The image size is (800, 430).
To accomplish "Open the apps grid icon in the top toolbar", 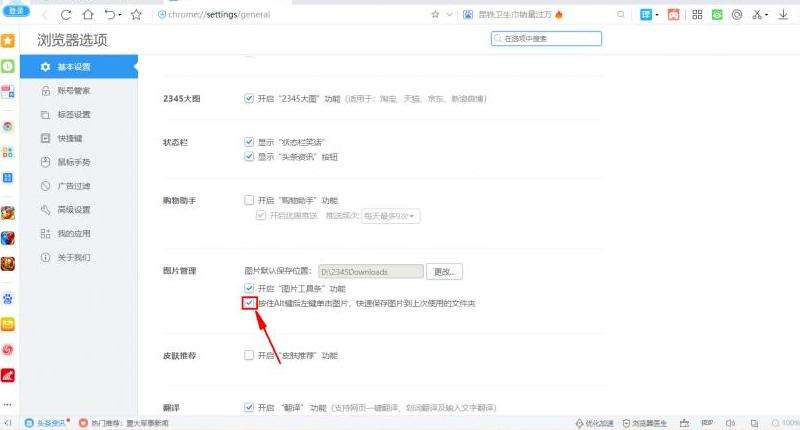I will pos(697,15).
